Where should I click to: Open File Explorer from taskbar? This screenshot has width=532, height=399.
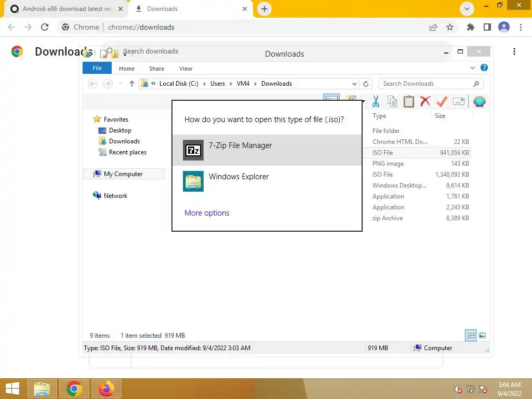click(42, 389)
